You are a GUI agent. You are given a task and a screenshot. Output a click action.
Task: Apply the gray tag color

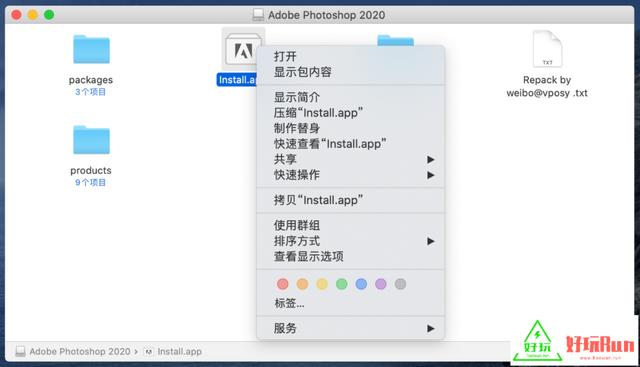click(x=400, y=284)
